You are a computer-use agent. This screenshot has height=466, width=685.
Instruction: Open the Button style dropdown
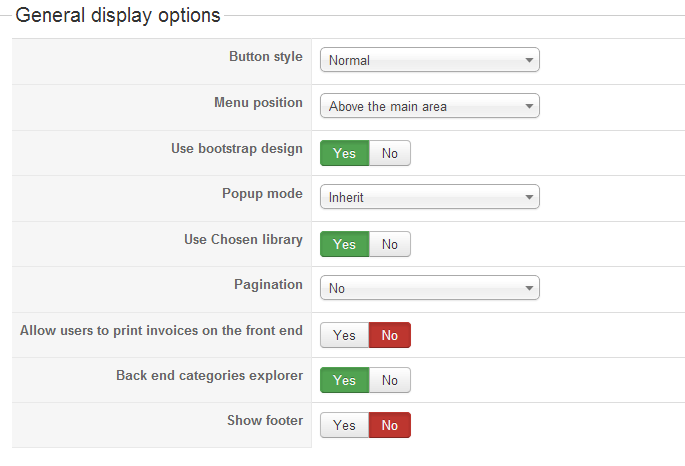tap(429, 60)
